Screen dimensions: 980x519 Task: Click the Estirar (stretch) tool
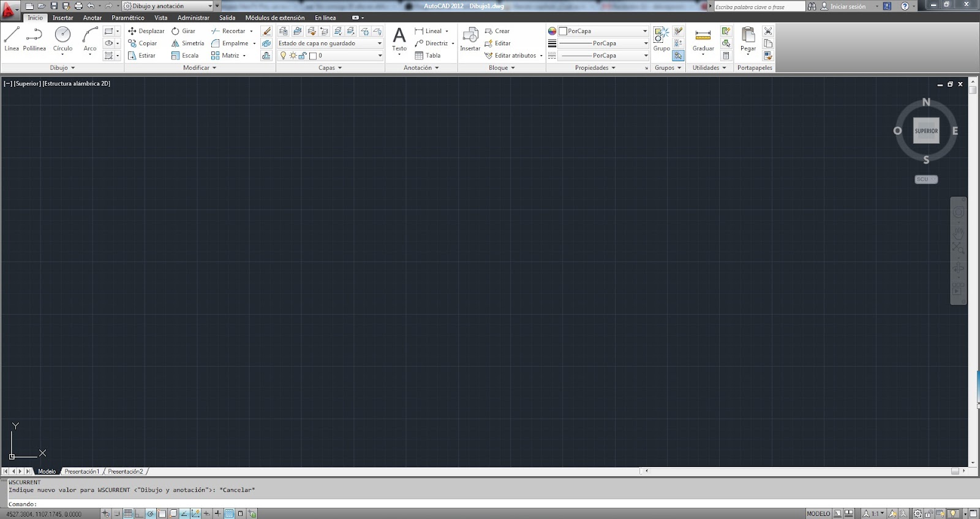click(x=142, y=55)
